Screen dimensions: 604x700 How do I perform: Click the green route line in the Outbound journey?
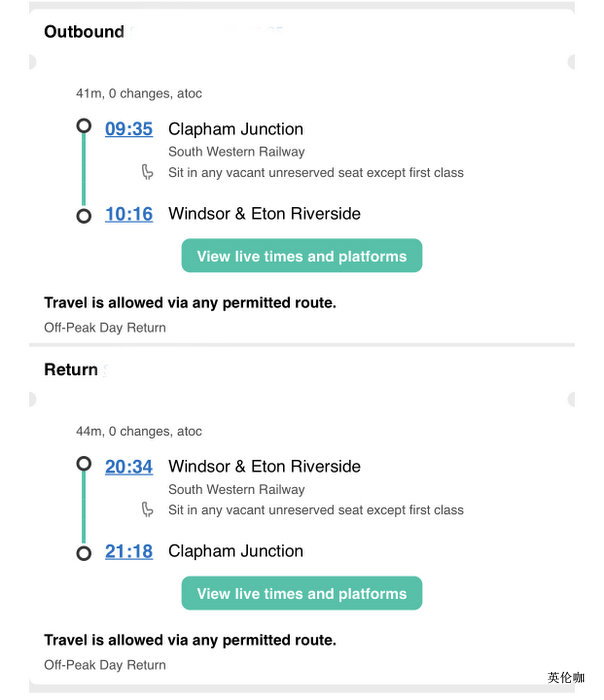(x=84, y=171)
